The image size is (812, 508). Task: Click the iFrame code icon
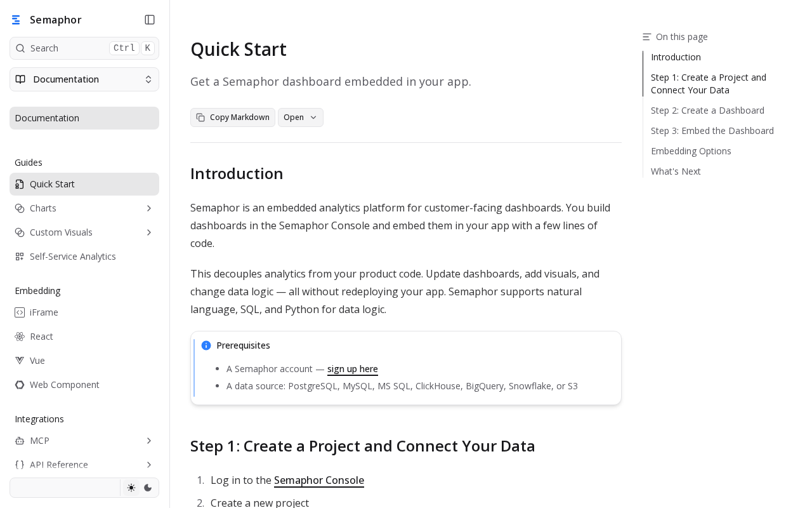(20, 312)
